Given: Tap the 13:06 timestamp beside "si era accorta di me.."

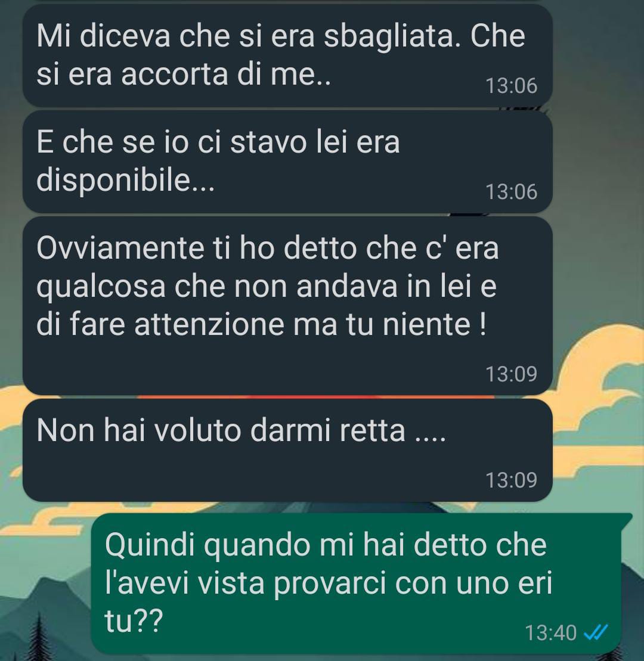Looking at the screenshot, I should [511, 86].
